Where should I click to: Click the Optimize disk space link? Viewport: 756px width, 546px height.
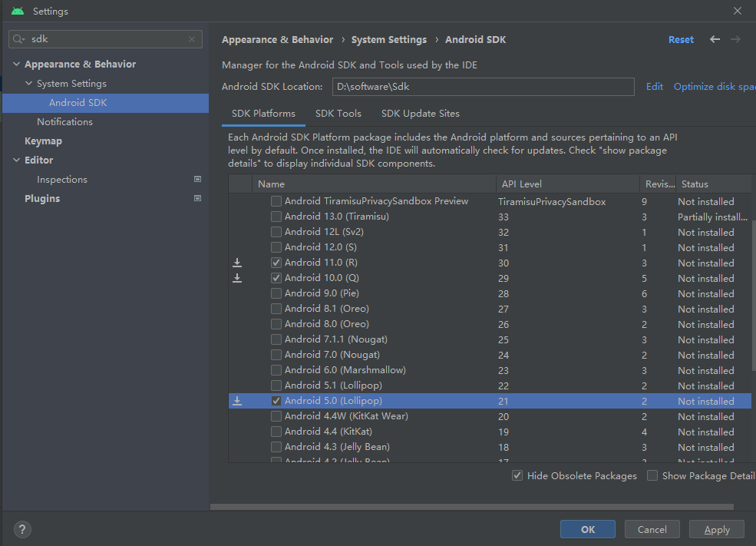715,86
